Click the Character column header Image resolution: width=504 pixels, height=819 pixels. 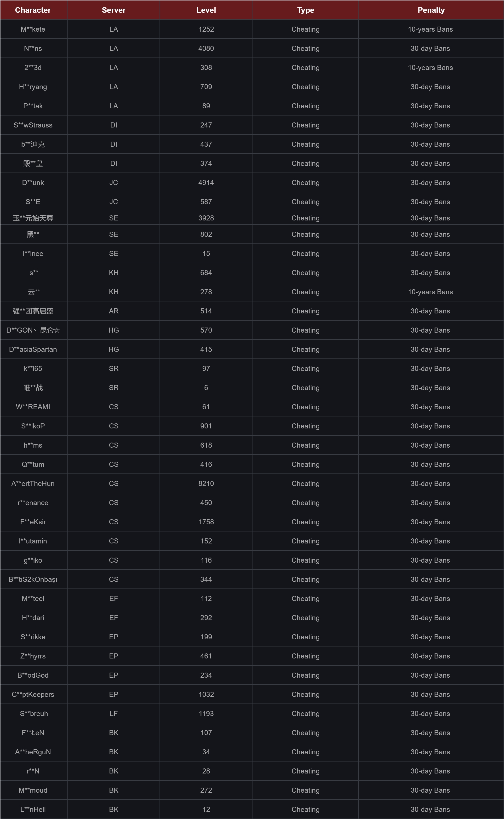tap(33, 10)
